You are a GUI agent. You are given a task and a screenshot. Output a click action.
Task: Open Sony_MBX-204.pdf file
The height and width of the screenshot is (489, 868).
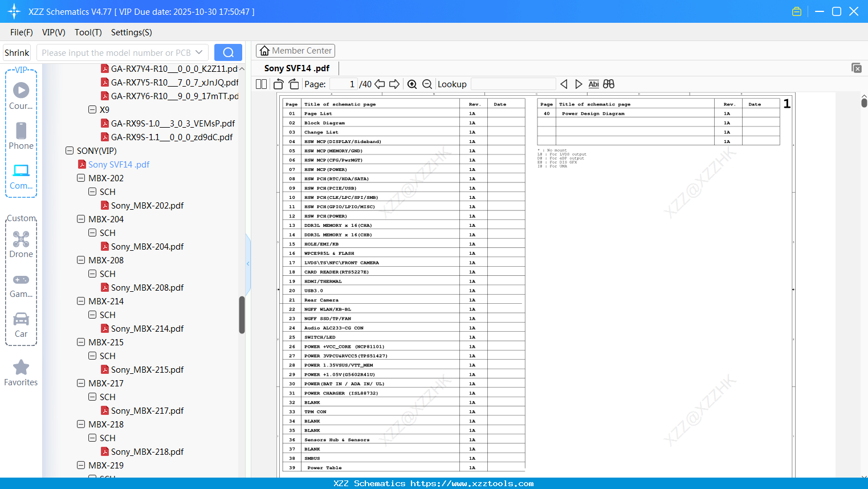tap(147, 246)
